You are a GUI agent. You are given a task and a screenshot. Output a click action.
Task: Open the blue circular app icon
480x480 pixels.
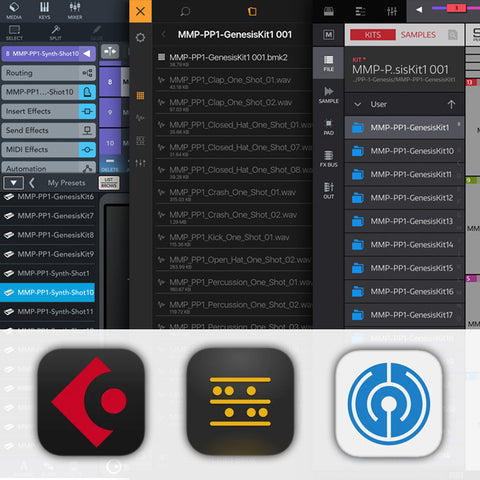pos(389,403)
